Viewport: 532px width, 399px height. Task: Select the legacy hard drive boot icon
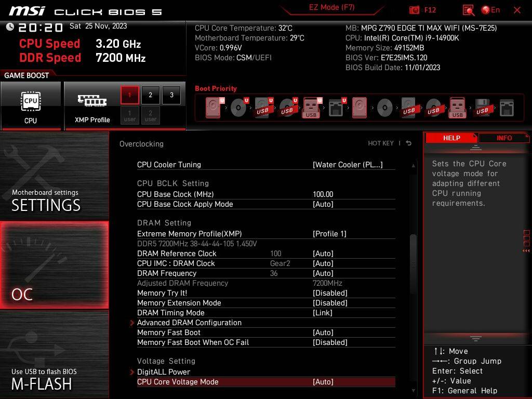pos(360,108)
